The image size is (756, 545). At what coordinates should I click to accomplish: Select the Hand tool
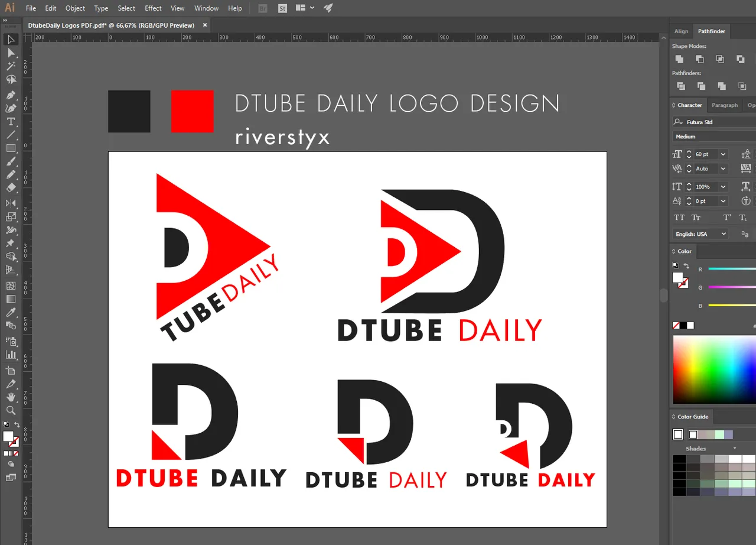click(11, 397)
